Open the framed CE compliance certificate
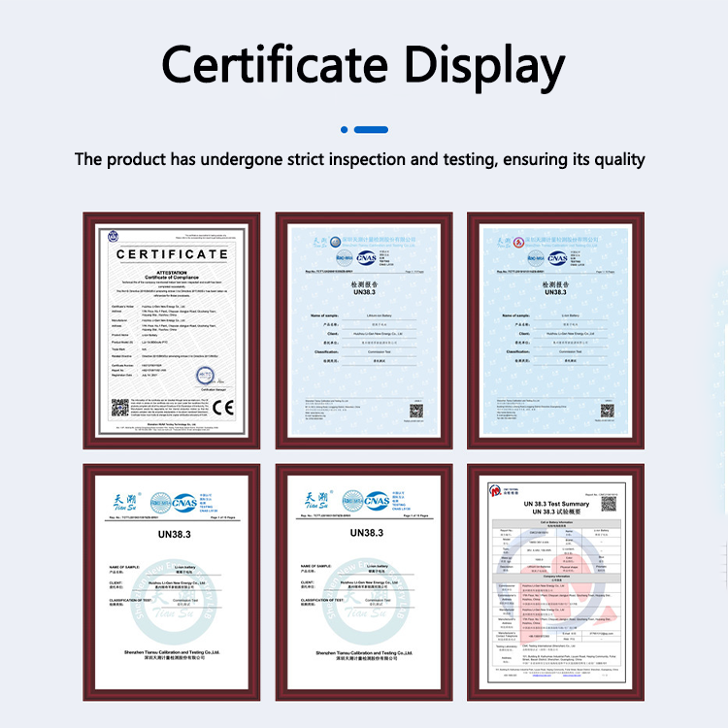Screen dimensions: 728x728 [x=171, y=331]
